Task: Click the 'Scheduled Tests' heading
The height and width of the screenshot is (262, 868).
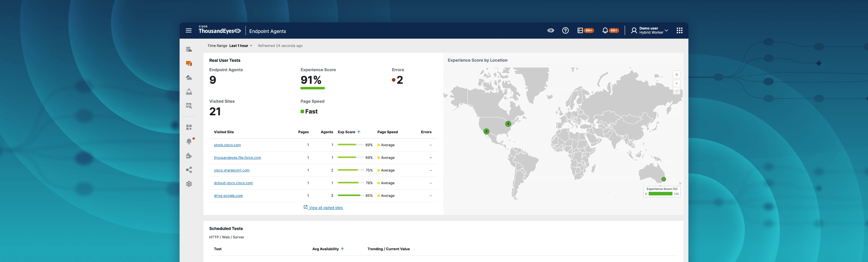Action: (x=226, y=229)
